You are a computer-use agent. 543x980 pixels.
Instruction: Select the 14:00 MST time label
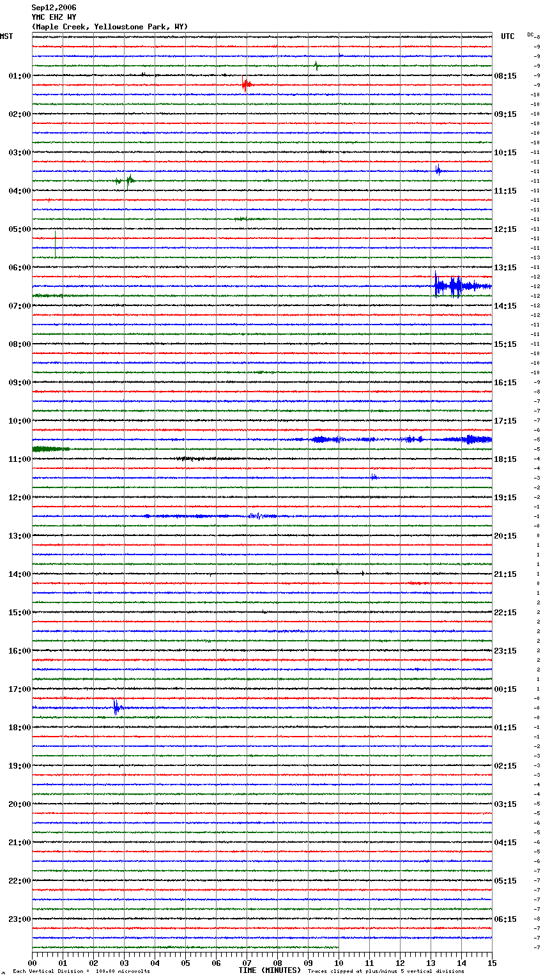coord(20,574)
